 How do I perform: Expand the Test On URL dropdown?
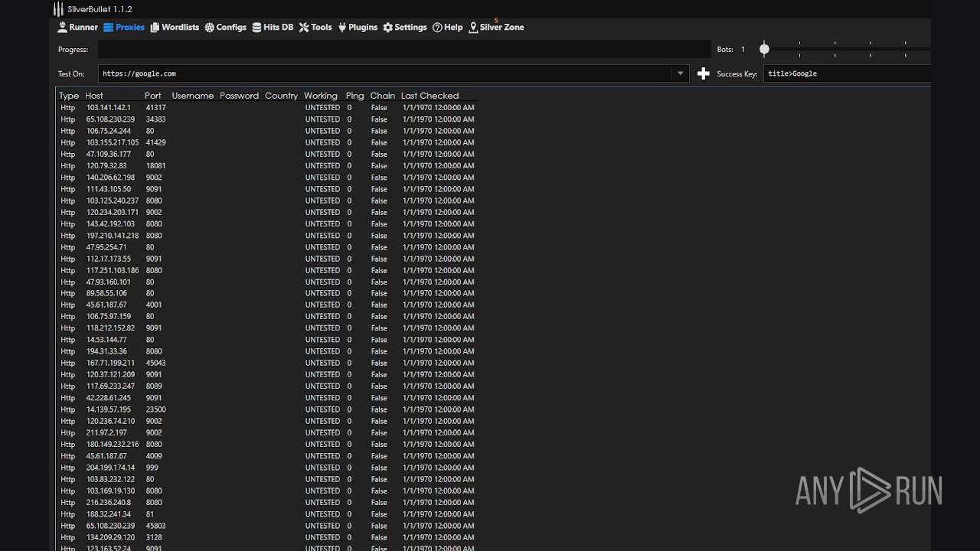(680, 73)
